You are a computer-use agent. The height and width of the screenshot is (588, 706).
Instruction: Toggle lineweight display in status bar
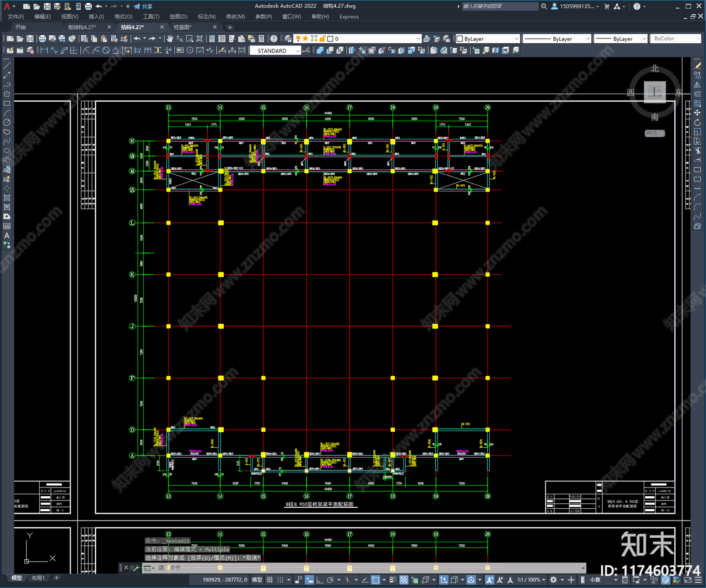(393, 580)
